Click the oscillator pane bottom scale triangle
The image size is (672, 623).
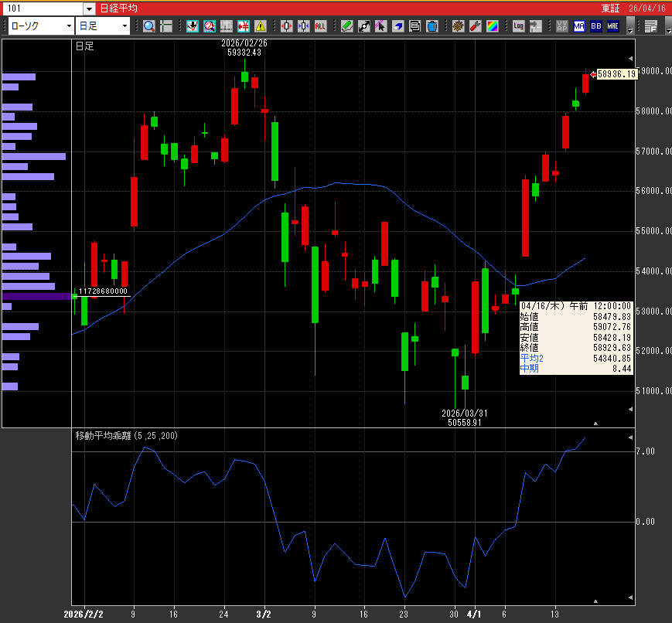coord(630,597)
